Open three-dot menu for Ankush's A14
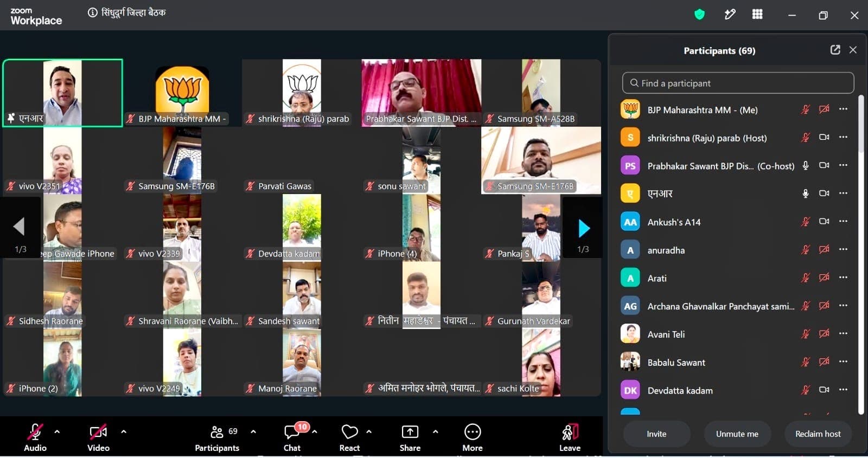 [843, 221]
